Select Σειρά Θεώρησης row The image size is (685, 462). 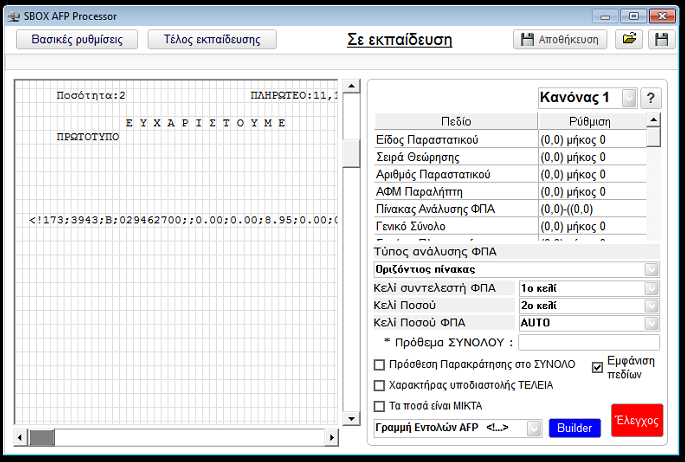[x=510, y=157]
